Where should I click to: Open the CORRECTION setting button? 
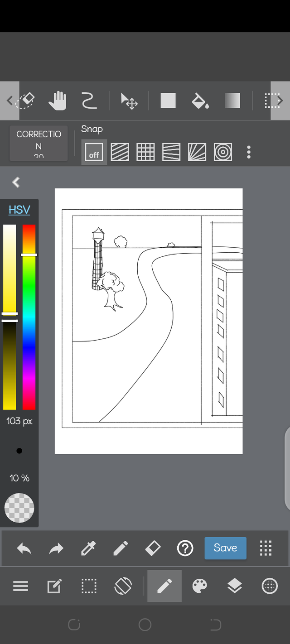[x=39, y=144]
